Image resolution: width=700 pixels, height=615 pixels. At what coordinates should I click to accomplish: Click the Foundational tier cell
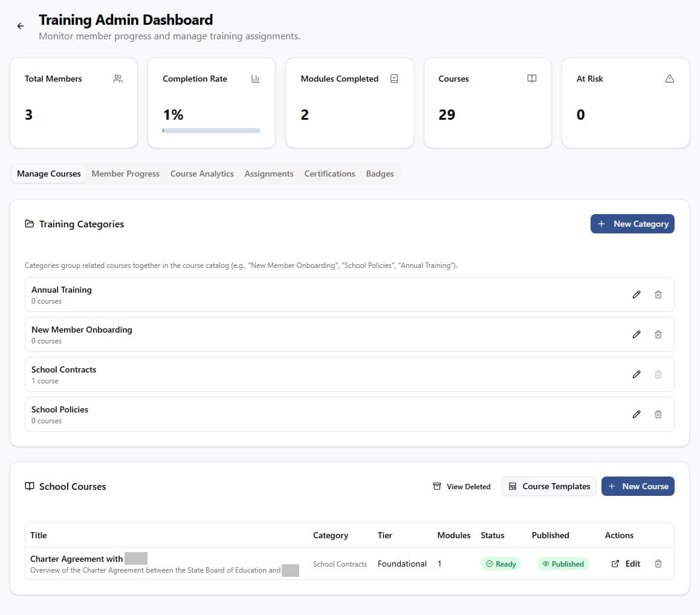(402, 564)
